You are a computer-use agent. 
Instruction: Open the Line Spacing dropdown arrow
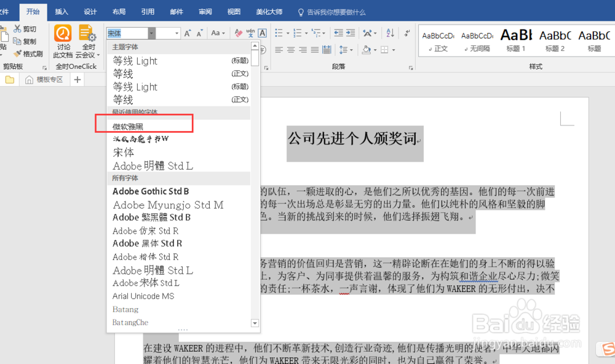point(351,50)
